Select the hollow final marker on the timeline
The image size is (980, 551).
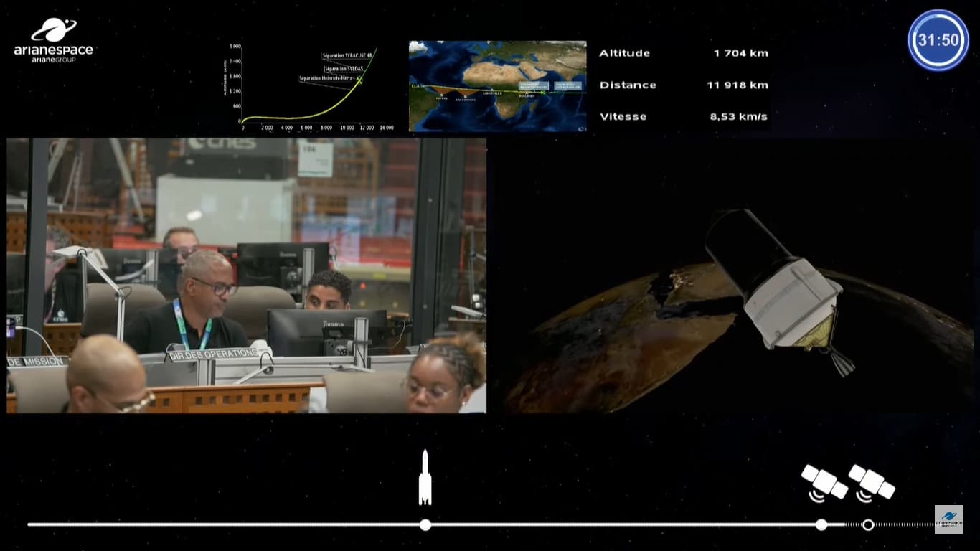[x=868, y=525]
